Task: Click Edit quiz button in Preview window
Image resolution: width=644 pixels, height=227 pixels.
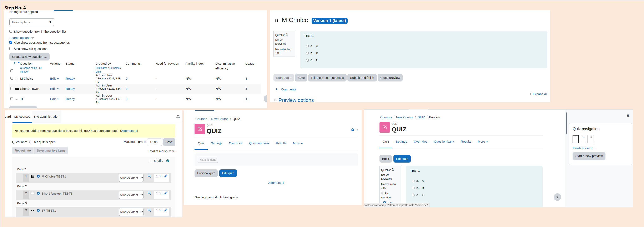Action: tap(402, 159)
